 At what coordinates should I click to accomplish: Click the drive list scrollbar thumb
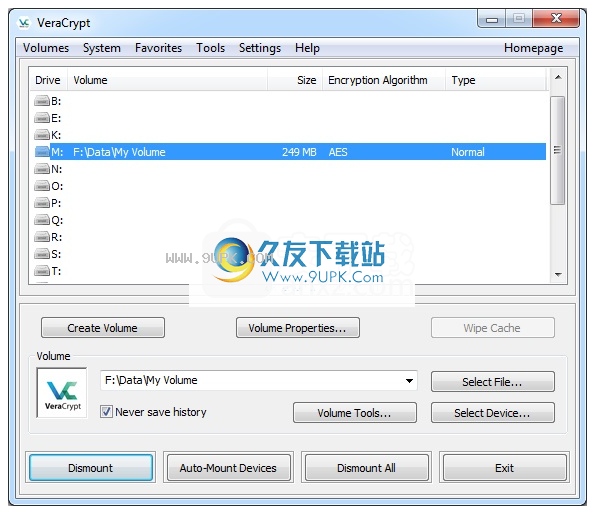(557, 150)
